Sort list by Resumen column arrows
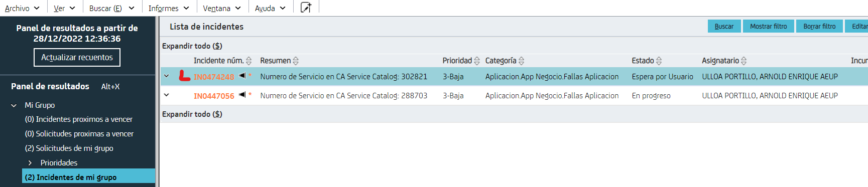The width and height of the screenshot is (868, 187). (296, 61)
